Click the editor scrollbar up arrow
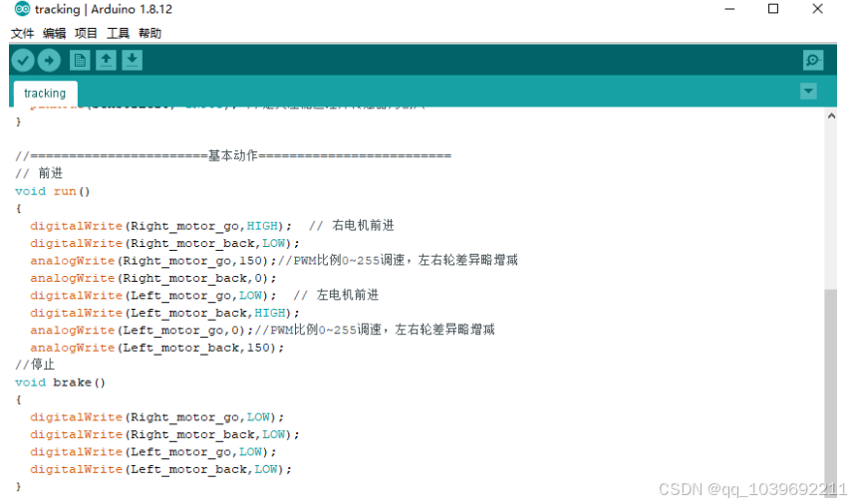The image size is (851, 504). coord(831,117)
